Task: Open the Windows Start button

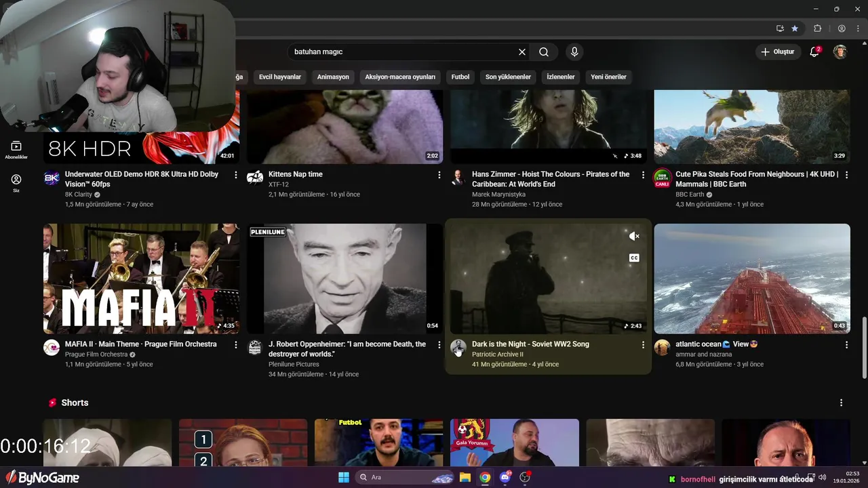Action: coord(343,477)
